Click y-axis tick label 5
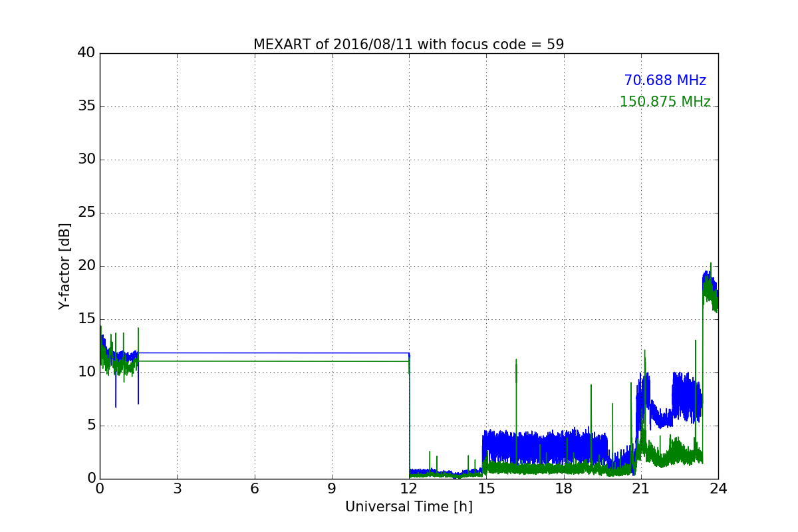 click(x=91, y=426)
